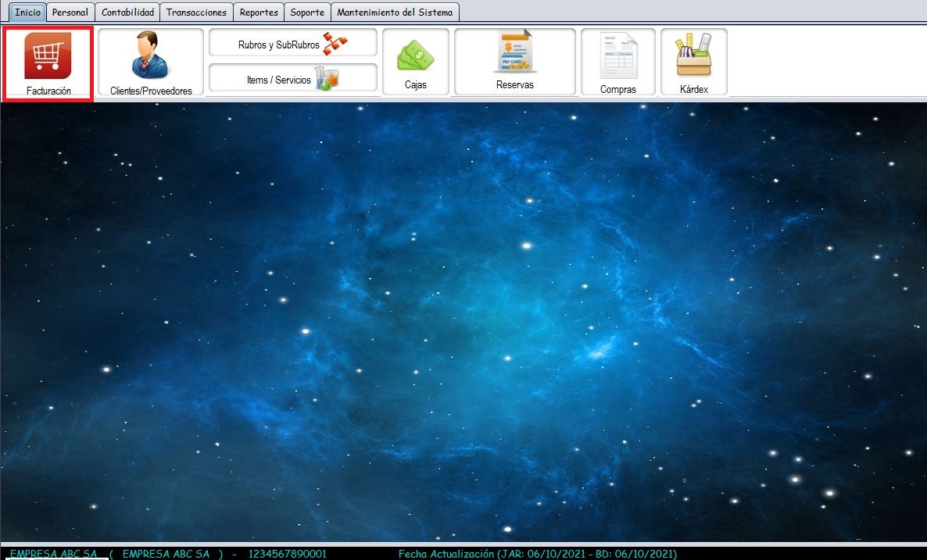Click the company name inside the parentheses
Image resolution: width=927 pixels, height=560 pixels.
pos(166,554)
